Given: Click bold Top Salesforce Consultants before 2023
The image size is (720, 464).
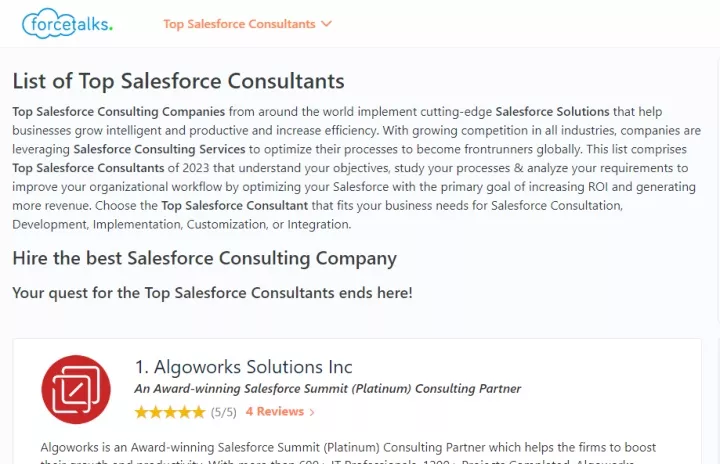Looking at the screenshot, I should [x=88, y=168].
